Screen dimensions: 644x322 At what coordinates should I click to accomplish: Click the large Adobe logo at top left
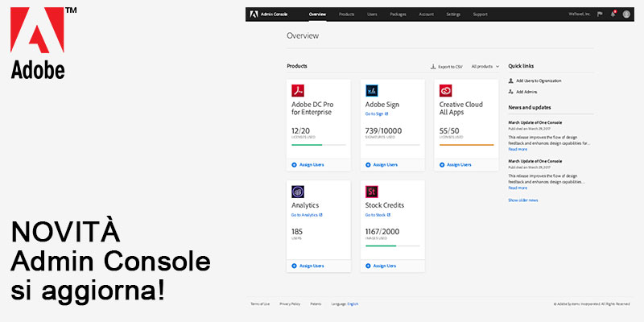37,43
